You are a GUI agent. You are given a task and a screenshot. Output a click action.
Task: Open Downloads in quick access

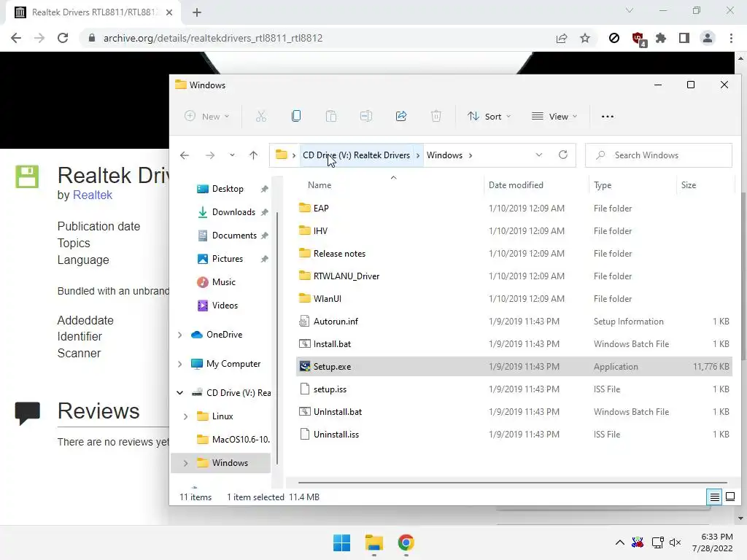pos(233,212)
